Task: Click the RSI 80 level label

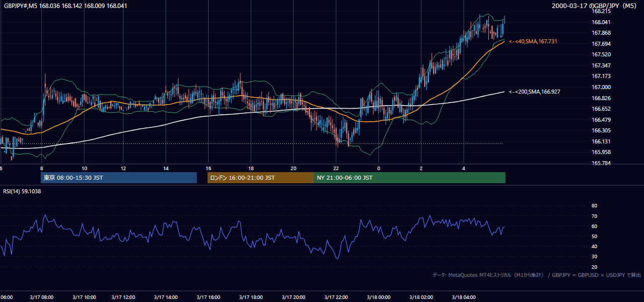Action: point(594,206)
